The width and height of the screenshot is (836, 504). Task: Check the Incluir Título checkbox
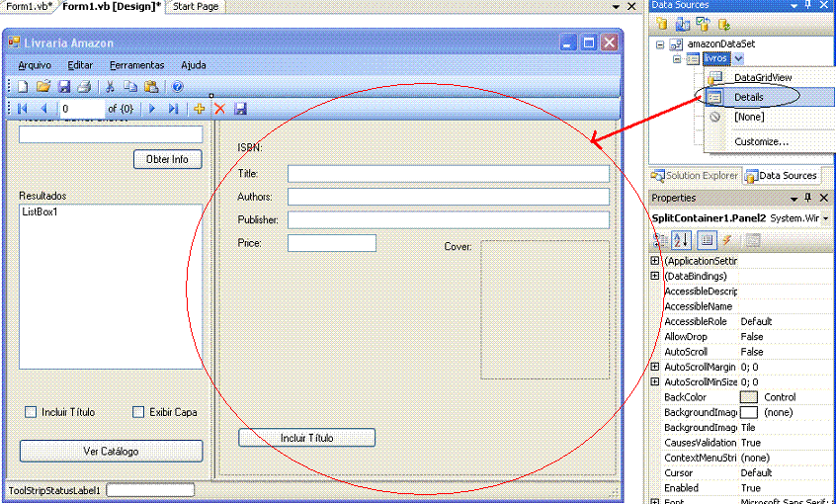(31, 412)
